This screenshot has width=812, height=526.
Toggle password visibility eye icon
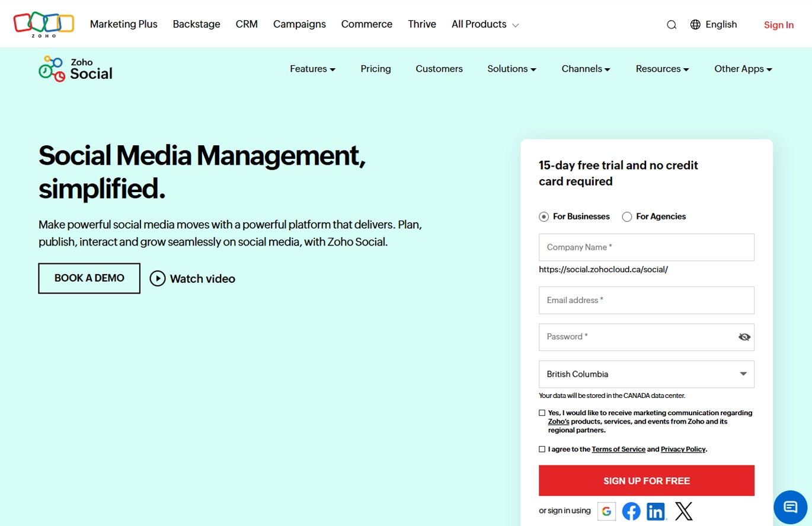(744, 337)
